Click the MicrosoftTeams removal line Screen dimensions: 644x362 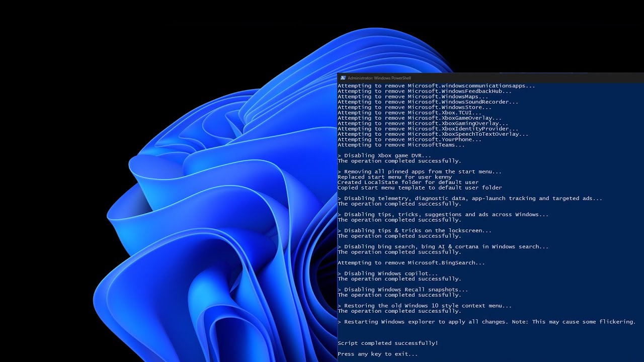tap(401, 145)
